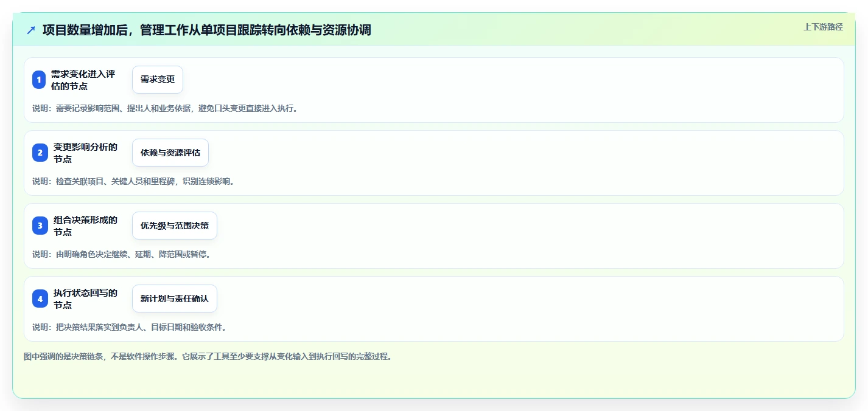
Task: Select the 依赖与资源评估 node chip
Action: point(170,153)
